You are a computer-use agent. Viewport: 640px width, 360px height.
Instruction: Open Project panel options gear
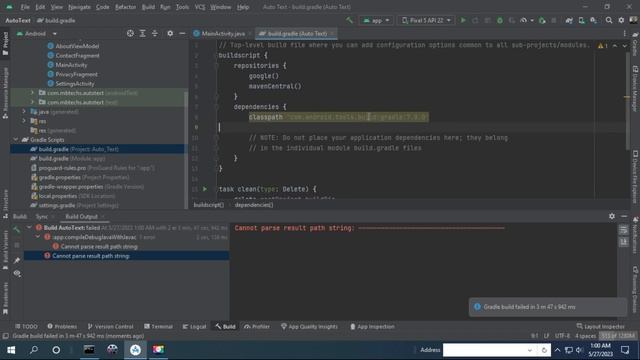(170, 33)
